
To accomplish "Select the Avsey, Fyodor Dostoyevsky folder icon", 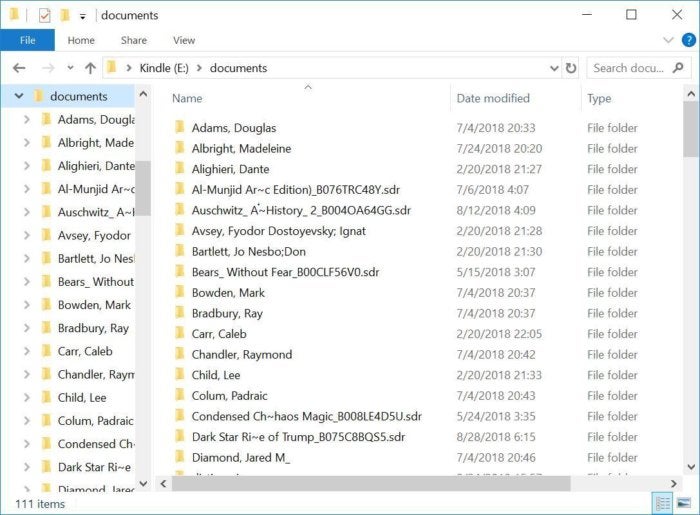I will [x=180, y=230].
